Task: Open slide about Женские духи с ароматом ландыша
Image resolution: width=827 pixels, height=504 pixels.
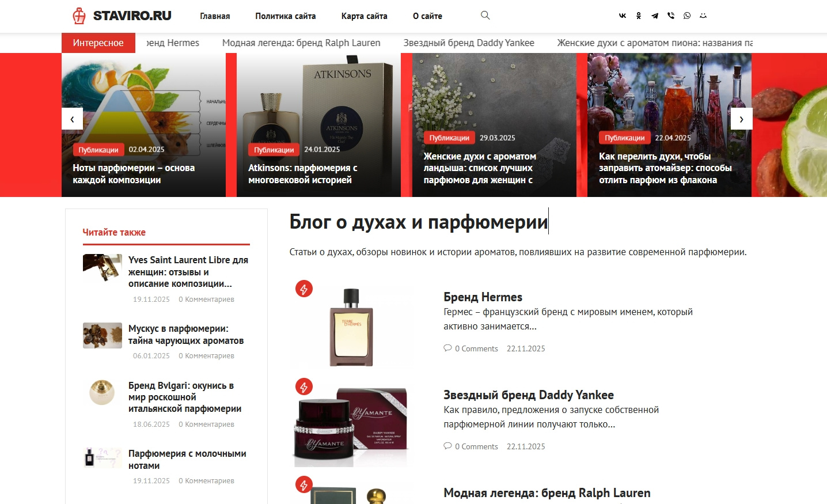Action: pyautogui.click(x=480, y=168)
